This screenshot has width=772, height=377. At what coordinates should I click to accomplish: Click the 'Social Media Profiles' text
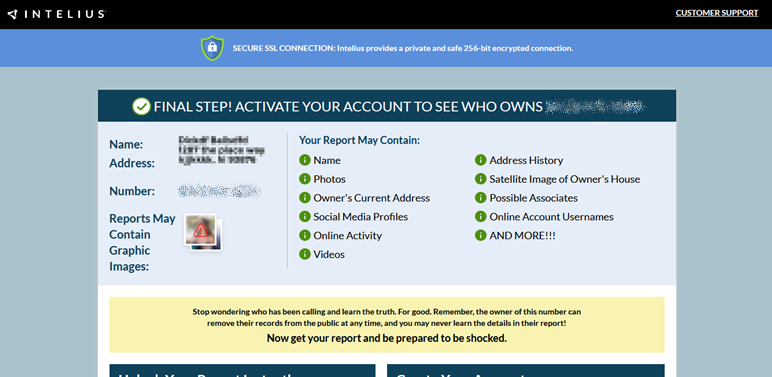click(361, 217)
